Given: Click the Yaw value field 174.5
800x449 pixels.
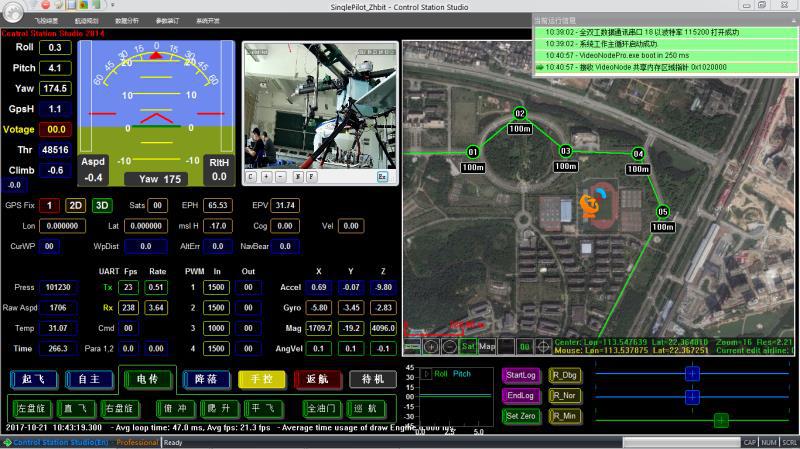Looking at the screenshot, I should click(x=55, y=88).
